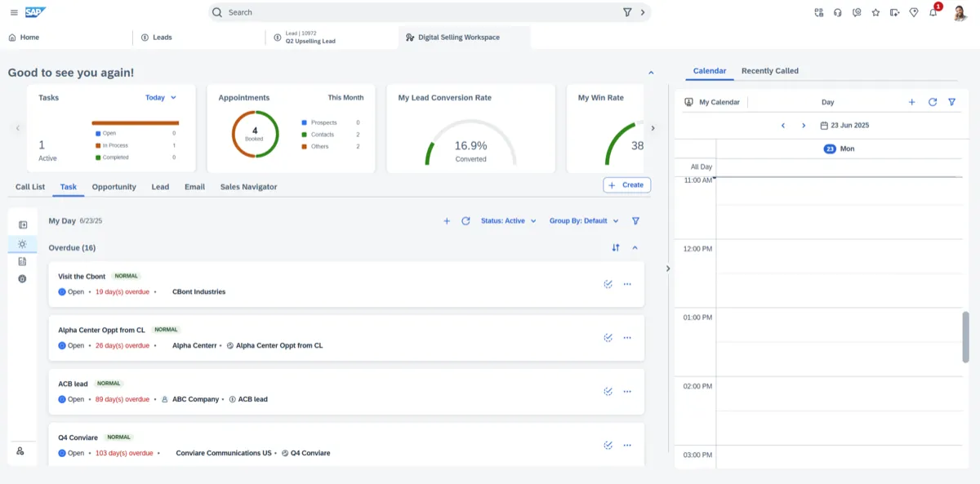Click the Create button
The width and height of the screenshot is (980, 484).
[x=626, y=184]
